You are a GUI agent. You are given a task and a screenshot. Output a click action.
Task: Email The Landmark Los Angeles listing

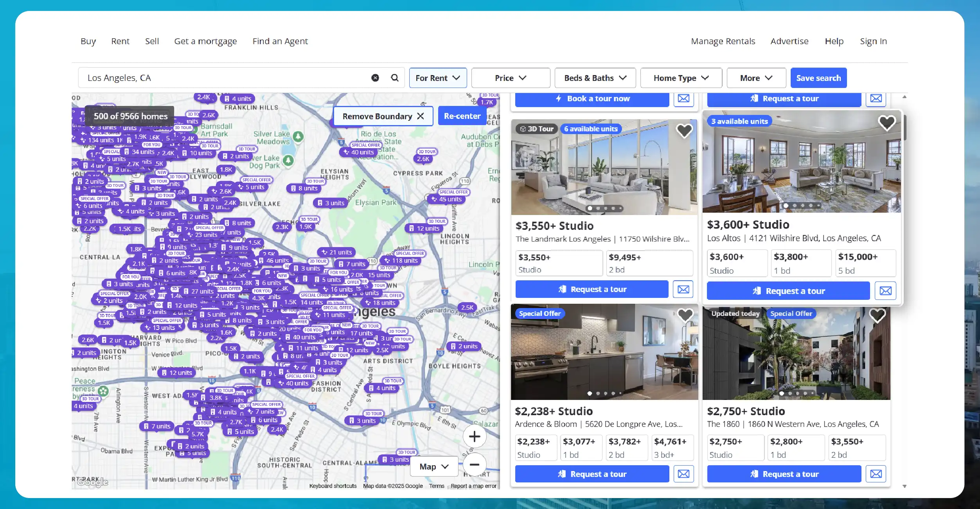pyautogui.click(x=683, y=289)
